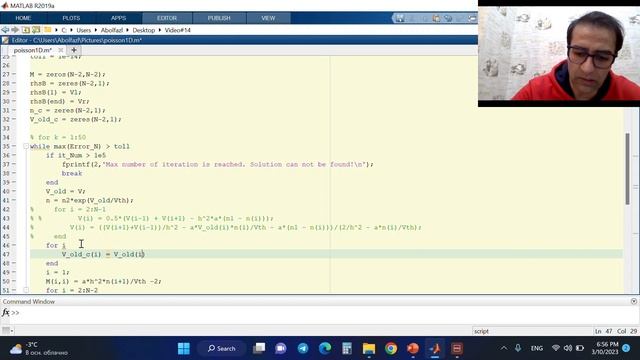Click the fx function browser icon

[x=5, y=313]
